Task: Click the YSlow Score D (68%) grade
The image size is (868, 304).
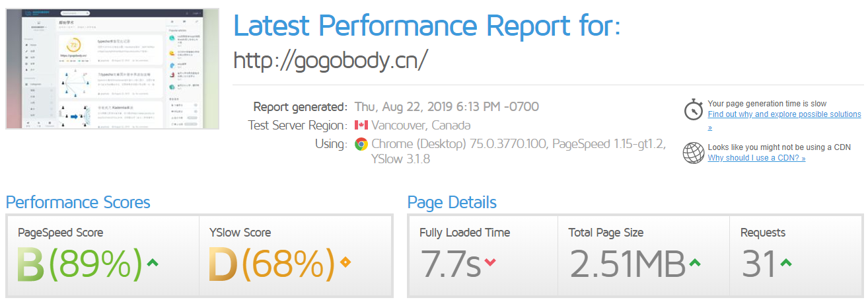Action: tap(271, 264)
